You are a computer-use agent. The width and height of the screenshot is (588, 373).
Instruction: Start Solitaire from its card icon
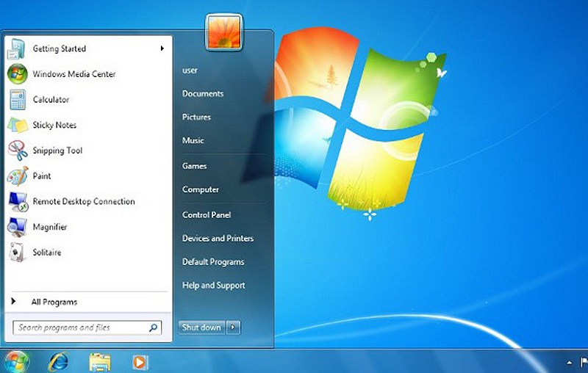coord(17,253)
